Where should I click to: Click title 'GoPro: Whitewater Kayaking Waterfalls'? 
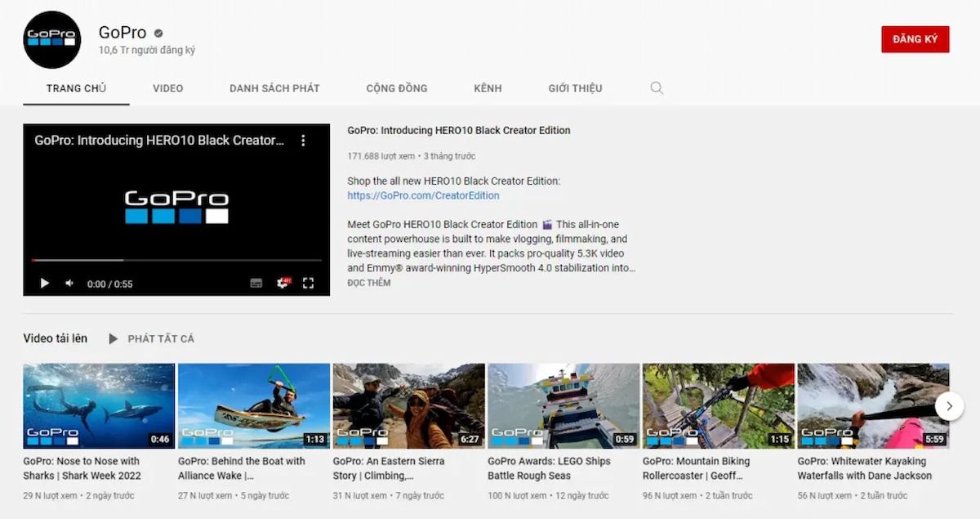pyautogui.click(x=865, y=468)
